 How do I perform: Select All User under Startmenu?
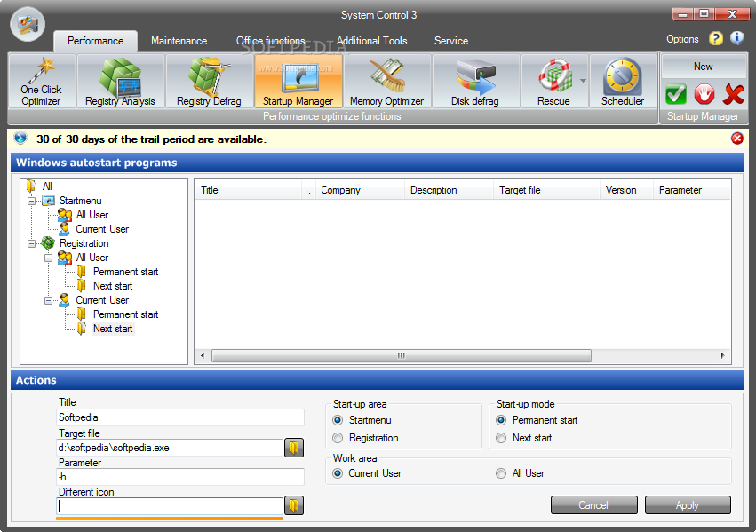pyautogui.click(x=92, y=215)
